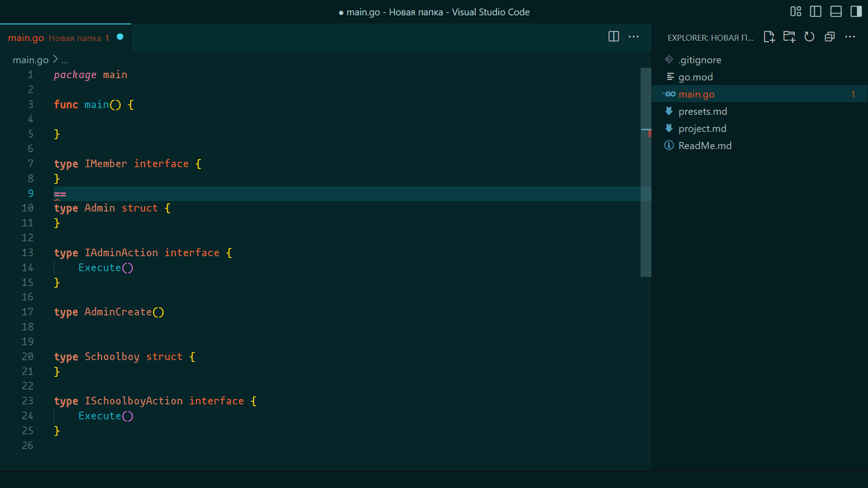Image resolution: width=868 pixels, height=488 pixels.
Task: Create a new file in Explorer
Action: tap(769, 37)
